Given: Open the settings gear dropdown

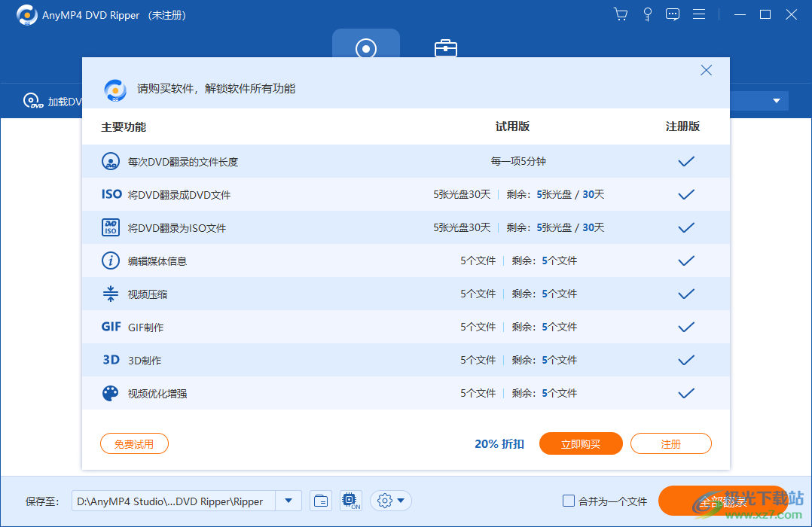Looking at the screenshot, I should [391, 501].
